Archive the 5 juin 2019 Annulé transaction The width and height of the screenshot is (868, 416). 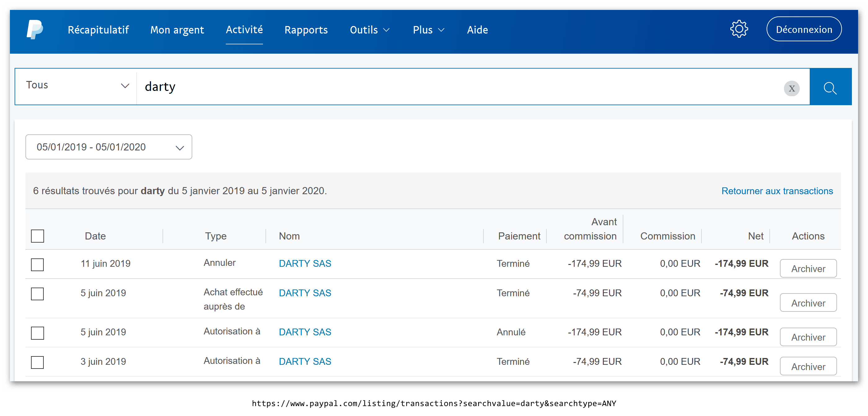tap(808, 337)
